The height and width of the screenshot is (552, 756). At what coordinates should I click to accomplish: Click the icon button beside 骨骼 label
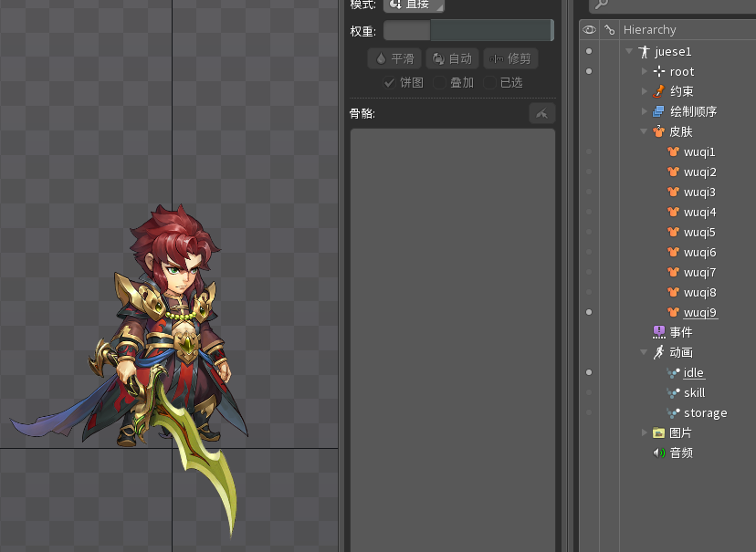tap(542, 114)
